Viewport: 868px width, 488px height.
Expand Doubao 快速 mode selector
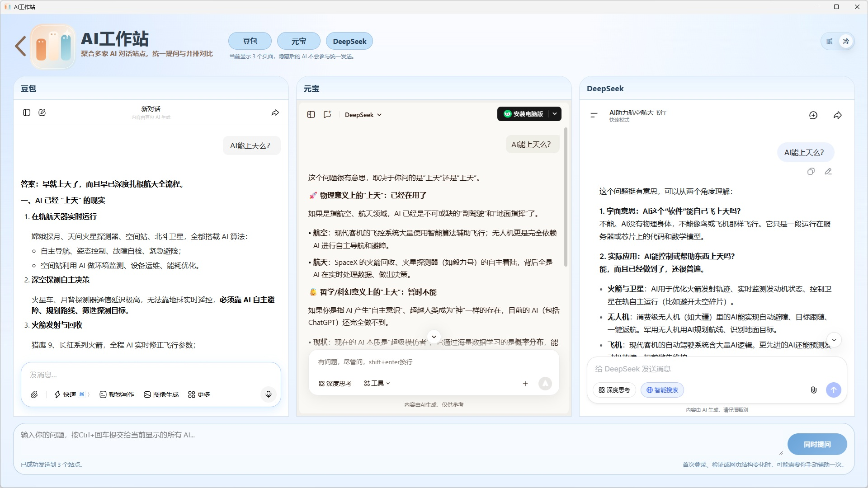[x=72, y=394]
